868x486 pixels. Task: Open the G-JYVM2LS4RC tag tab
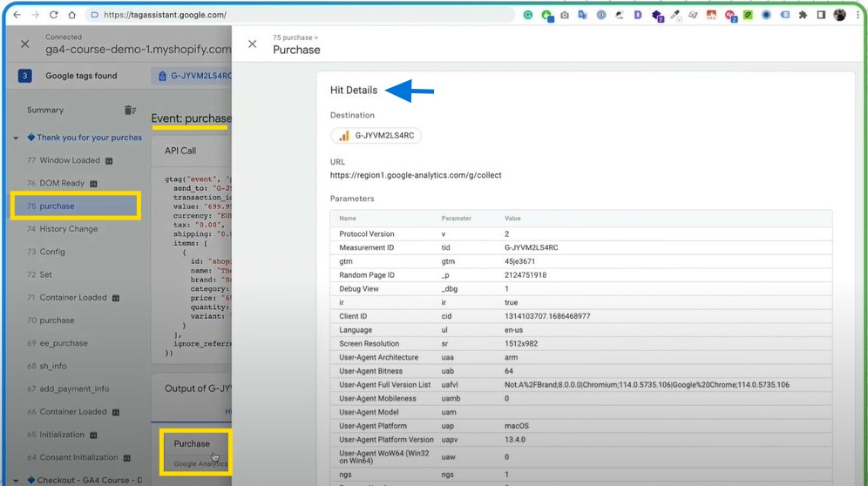tap(193, 76)
